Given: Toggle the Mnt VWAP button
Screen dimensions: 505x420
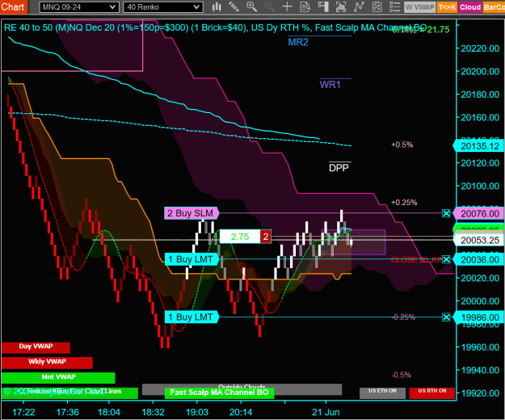Looking at the screenshot, I should 58,378.
